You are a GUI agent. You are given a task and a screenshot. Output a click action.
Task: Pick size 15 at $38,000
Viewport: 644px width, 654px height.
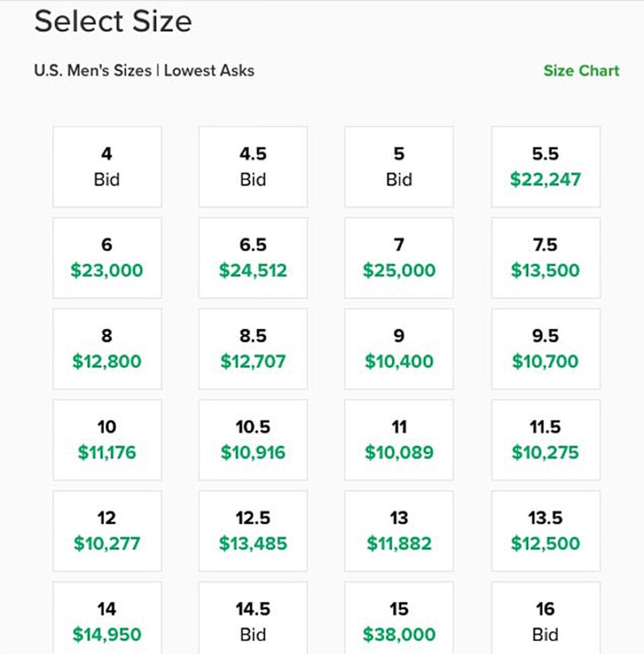(x=398, y=620)
